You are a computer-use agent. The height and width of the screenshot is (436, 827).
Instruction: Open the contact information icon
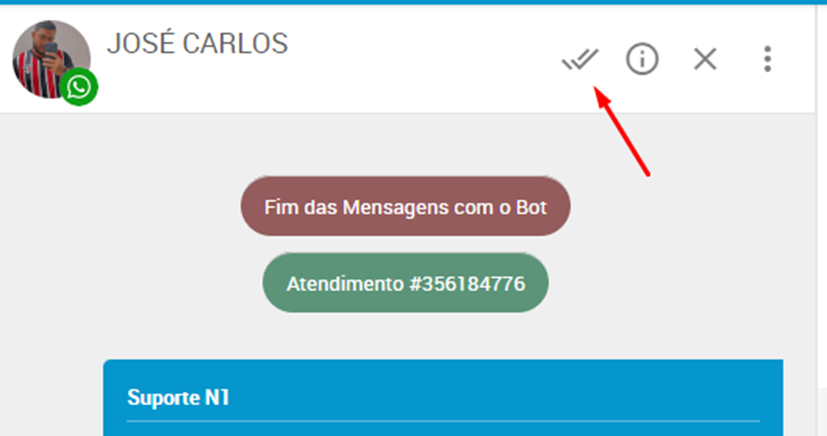[642, 59]
